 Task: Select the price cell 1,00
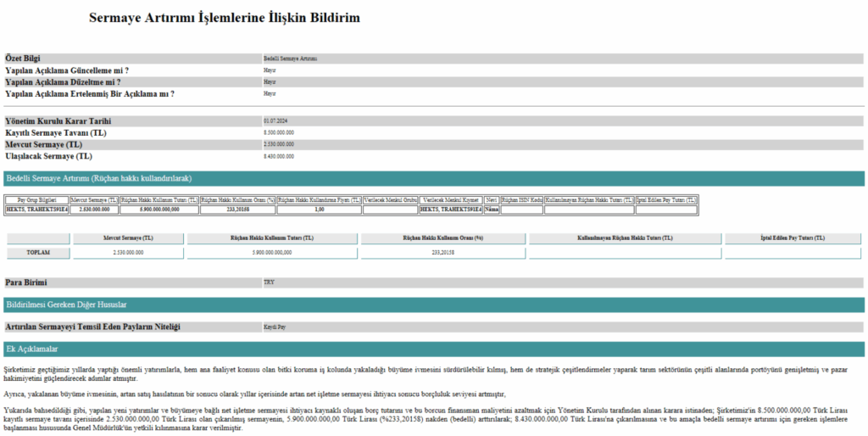click(x=319, y=210)
